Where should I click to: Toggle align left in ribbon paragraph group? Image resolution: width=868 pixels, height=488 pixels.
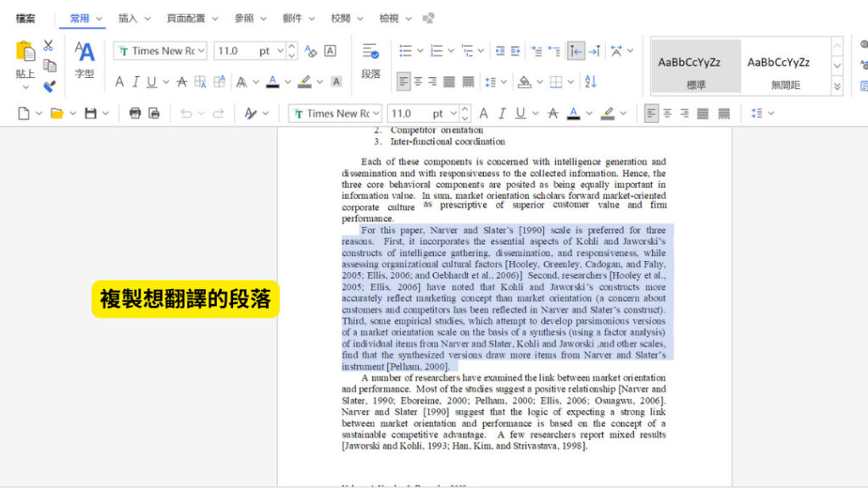click(403, 82)
